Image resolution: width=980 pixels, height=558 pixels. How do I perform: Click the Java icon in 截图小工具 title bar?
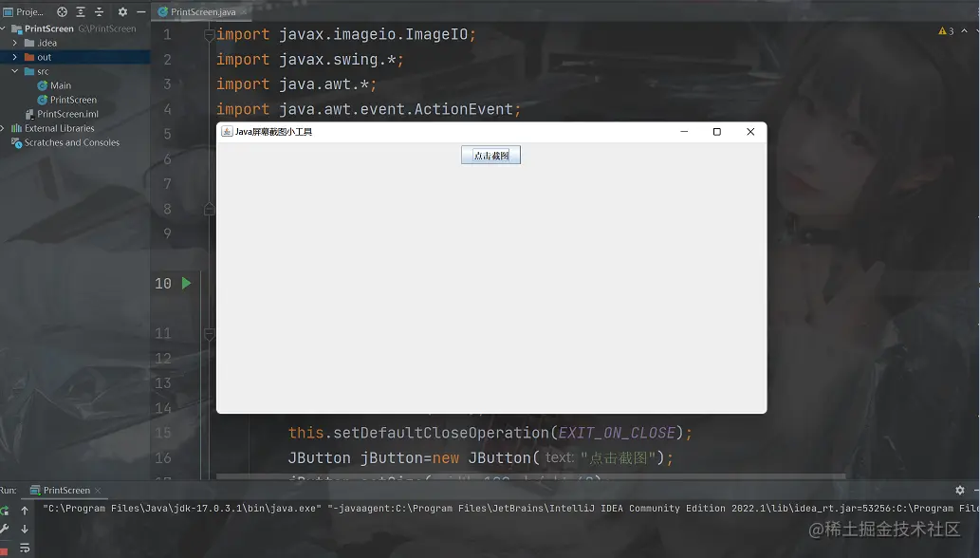point(227,131)
